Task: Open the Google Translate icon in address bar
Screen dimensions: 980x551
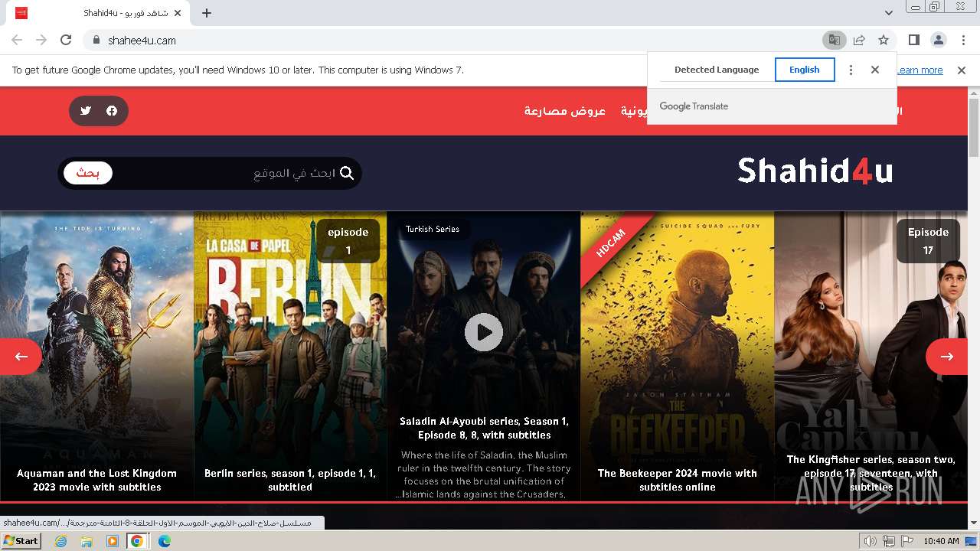Action: click(834, 40)
